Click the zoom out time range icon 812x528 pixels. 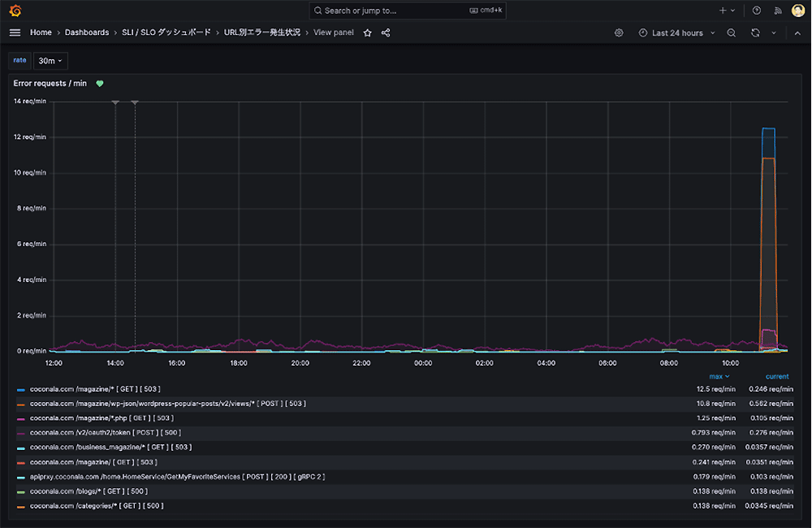[x=732, y=32]
